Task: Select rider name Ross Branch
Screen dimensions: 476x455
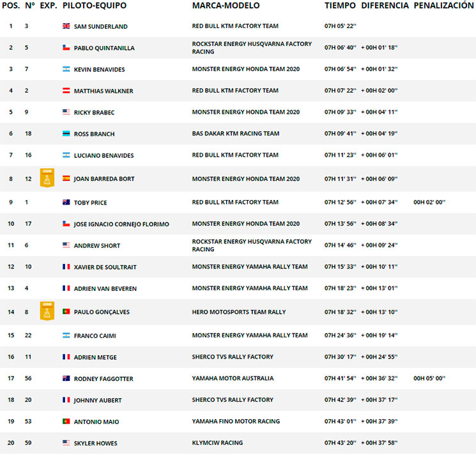Action: tap(94, 134)
